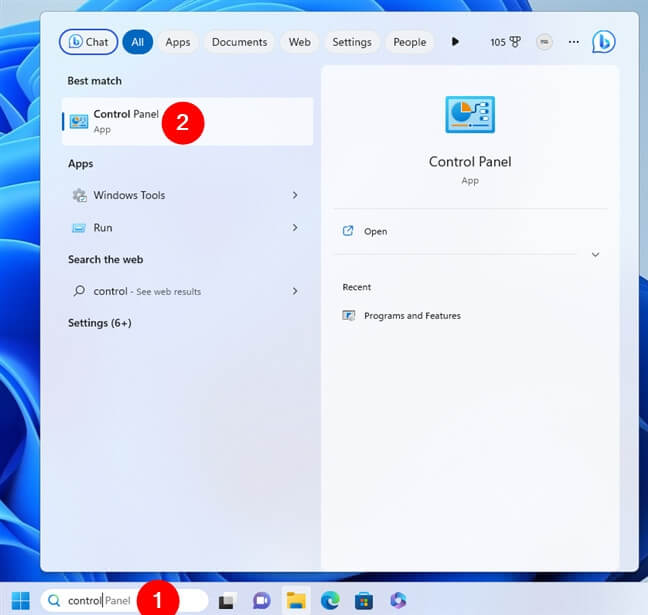Filter results by Web
This screenshot has width=648, height=615.
coord(299,42)
